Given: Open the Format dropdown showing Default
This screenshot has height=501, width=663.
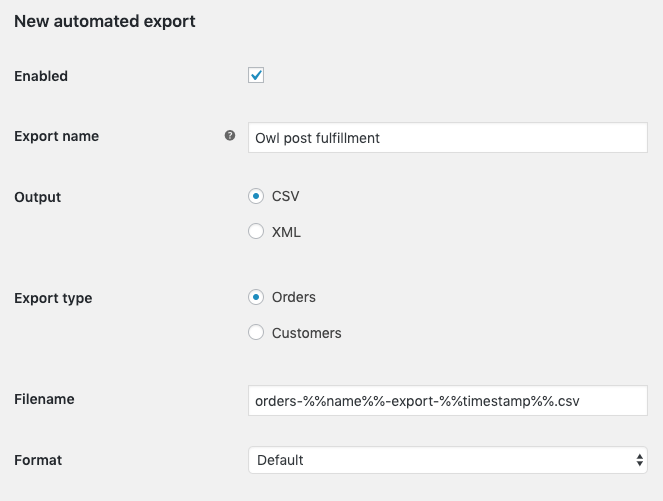Looking at the screenshot, I should (x=447, y=460).
